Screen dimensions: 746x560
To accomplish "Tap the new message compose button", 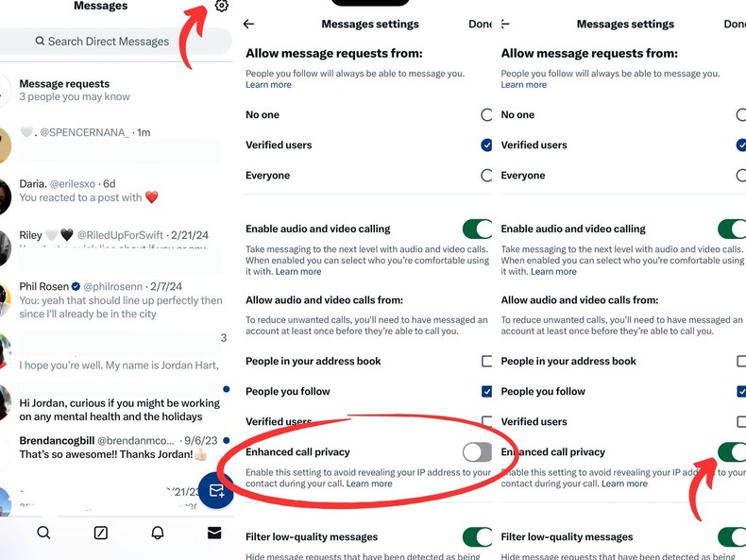I will 216,490.
